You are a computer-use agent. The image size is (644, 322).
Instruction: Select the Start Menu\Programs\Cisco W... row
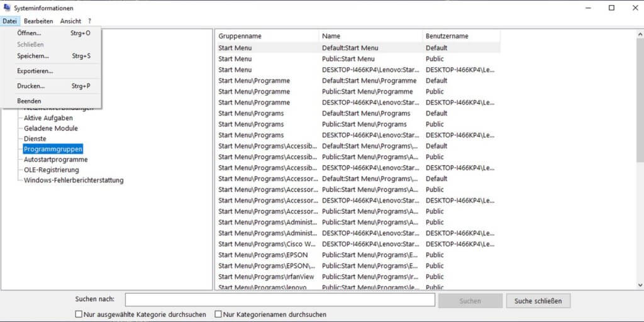click(x=358, y=244)
